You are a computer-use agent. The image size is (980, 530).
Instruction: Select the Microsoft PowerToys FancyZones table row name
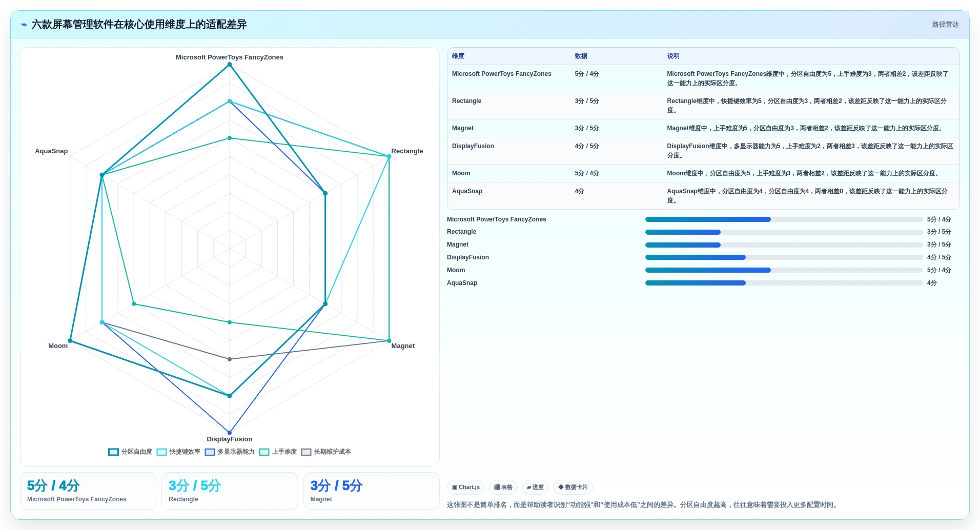[x=502, y=74]
